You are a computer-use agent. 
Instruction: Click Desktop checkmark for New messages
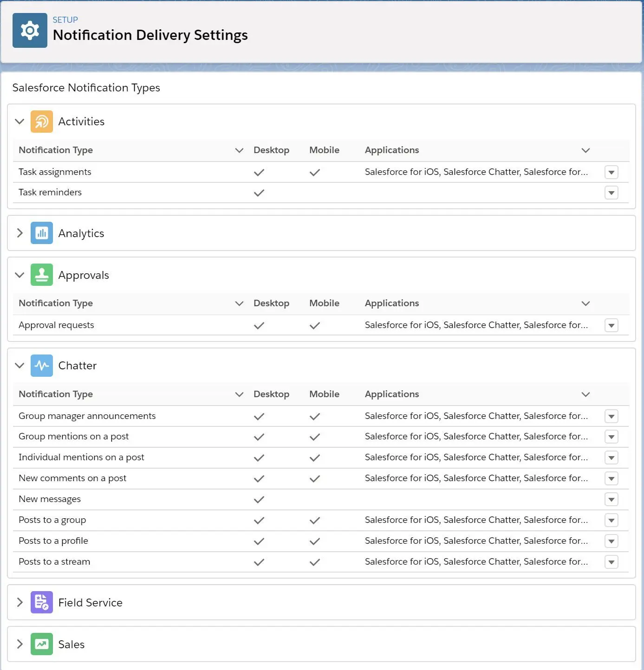coord(259,499)
